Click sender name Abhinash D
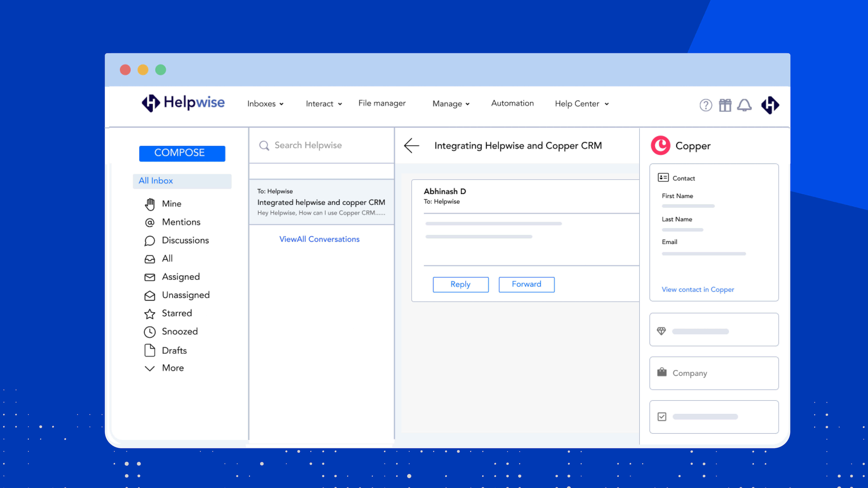Screen dimensions: 868x488 point(445,191)
